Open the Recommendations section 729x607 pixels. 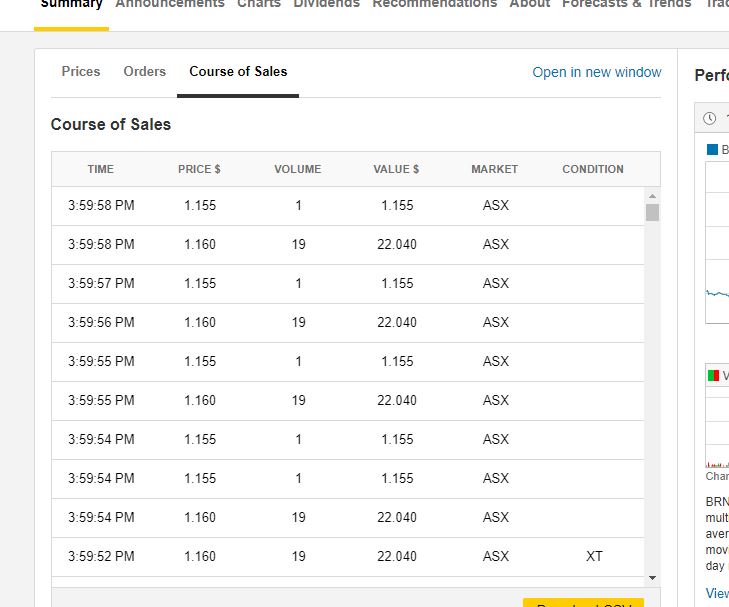coord(434,4)
